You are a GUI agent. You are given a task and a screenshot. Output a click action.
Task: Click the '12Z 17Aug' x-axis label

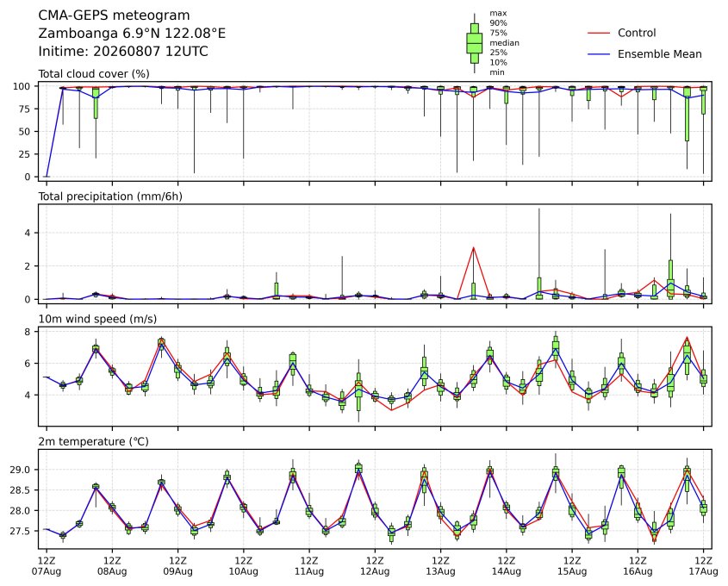(703, 565)
